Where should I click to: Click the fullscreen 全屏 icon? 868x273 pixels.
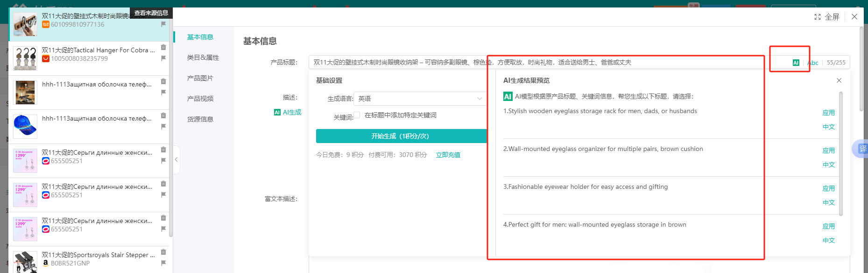coord(818,17)
